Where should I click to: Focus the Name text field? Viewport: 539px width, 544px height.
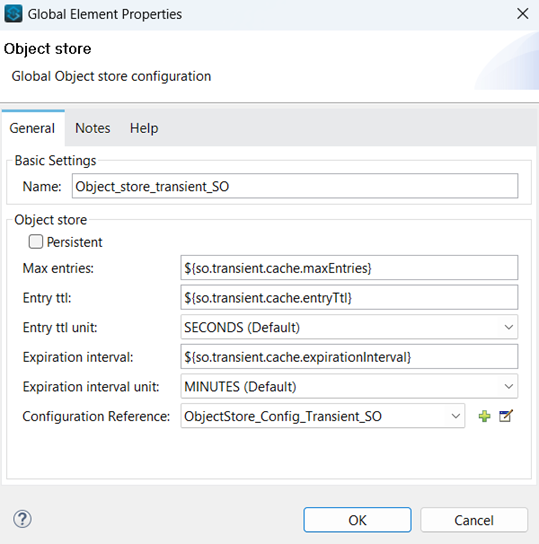295,186
